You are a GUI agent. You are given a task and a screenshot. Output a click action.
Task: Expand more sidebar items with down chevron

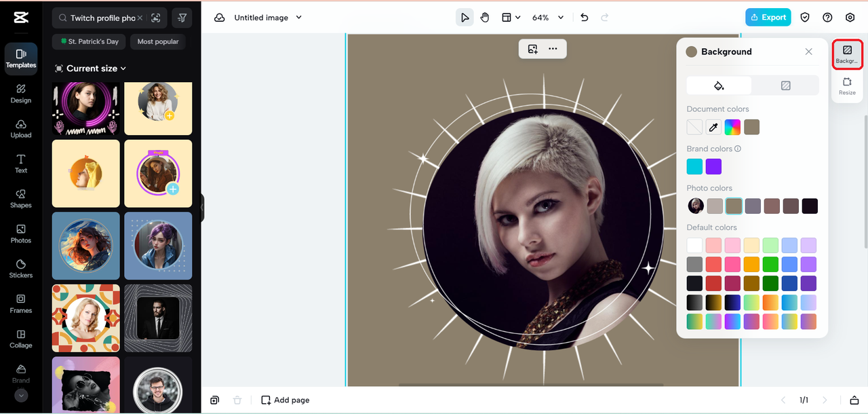(21, 396)
